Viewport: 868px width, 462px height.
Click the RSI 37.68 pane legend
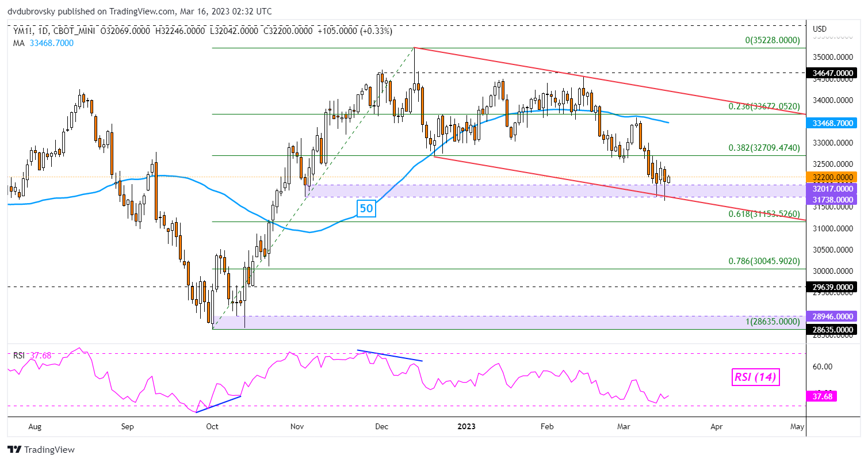pyautogui.click(x=33, y=356)
